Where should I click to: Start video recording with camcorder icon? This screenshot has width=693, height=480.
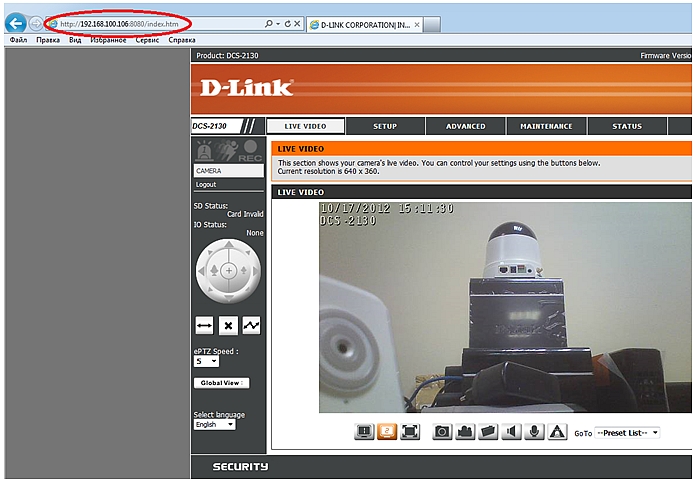coord(464,432)
